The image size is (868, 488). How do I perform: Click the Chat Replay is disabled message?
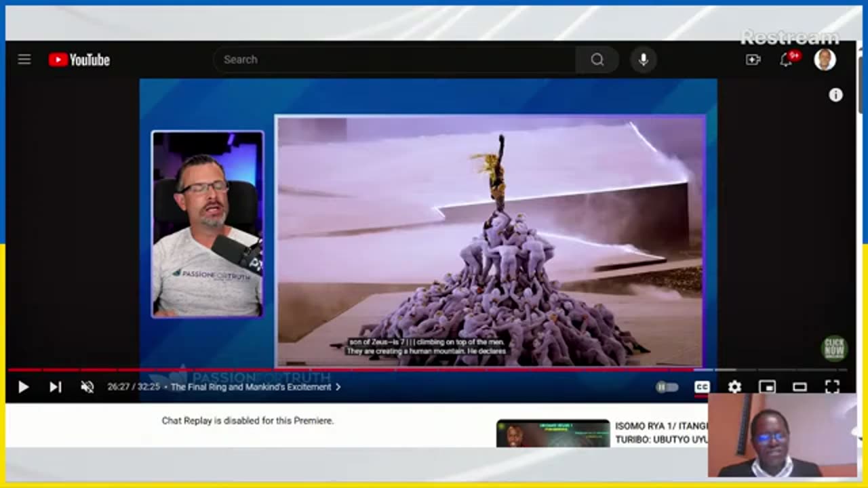tap(248, 420)
